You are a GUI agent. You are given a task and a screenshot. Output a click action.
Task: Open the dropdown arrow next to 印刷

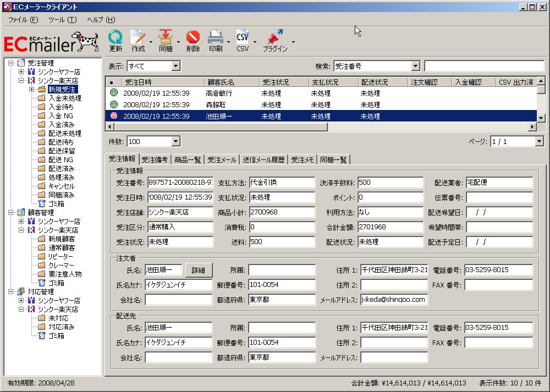(228, 42)
